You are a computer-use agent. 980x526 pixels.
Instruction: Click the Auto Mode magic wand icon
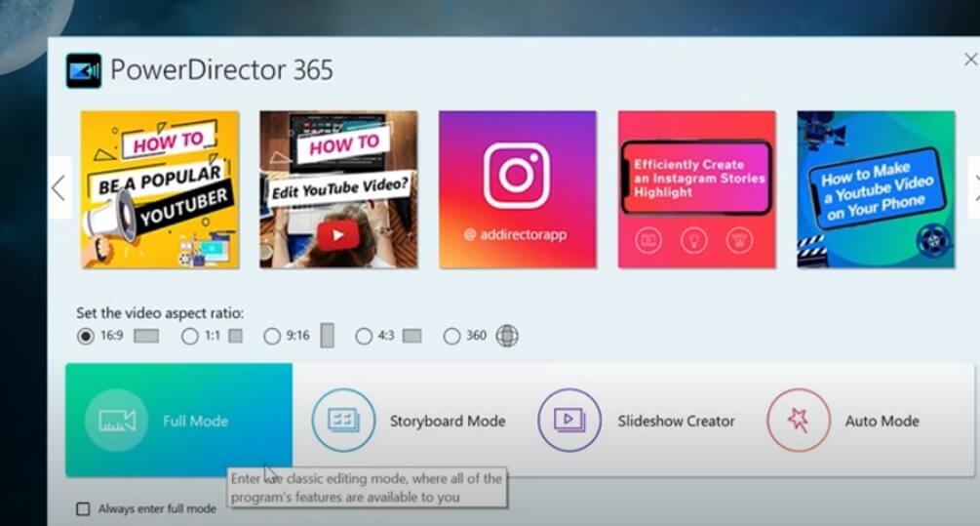pyautogui.click(x=799, y=421)
